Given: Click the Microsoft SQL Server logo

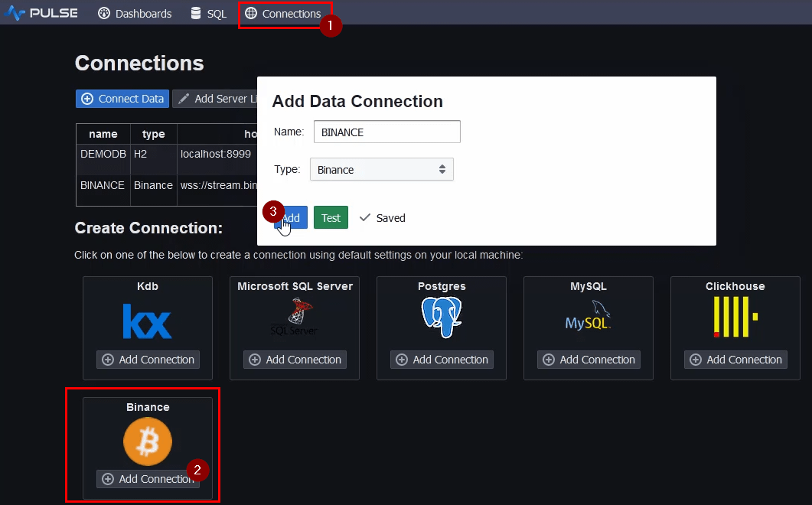Looking at the screenshot, I should pos(294,317).
